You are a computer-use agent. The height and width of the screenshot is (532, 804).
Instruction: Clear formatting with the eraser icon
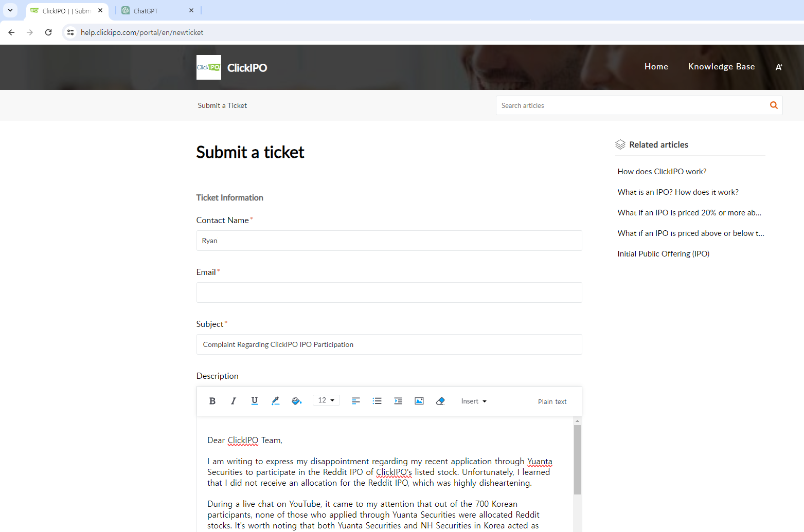pyautogui.click(x=440, y=401)
